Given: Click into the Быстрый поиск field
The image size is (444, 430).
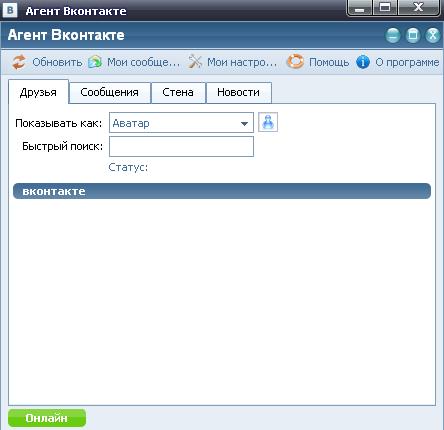Looking at the screenshot, I should pyautogui.click(x=181, y=146).
